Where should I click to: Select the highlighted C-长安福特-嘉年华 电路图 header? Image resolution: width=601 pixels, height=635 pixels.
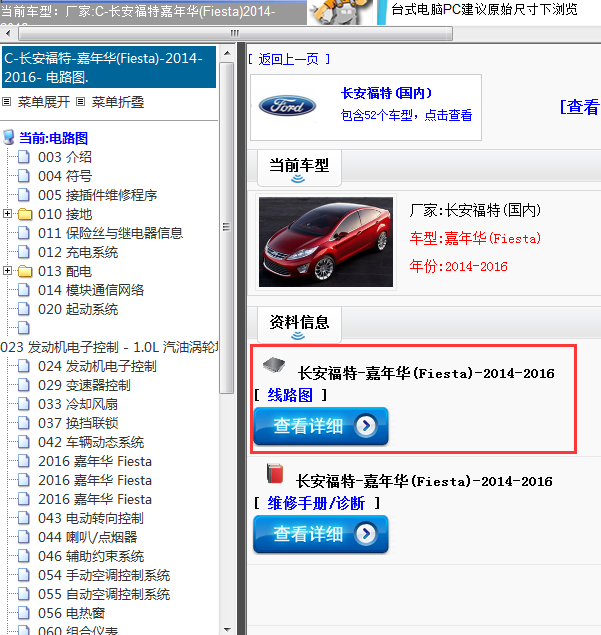109,67
